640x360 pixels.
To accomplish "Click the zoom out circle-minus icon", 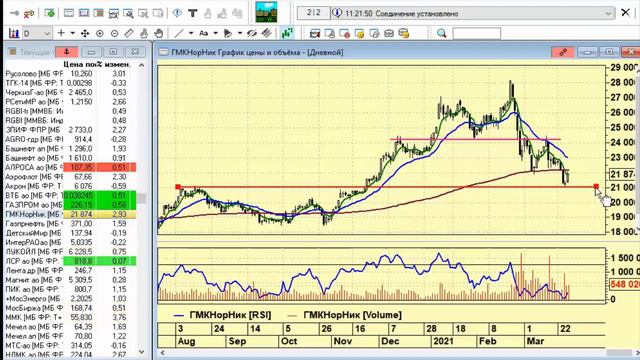I will [x=114, y=33].
